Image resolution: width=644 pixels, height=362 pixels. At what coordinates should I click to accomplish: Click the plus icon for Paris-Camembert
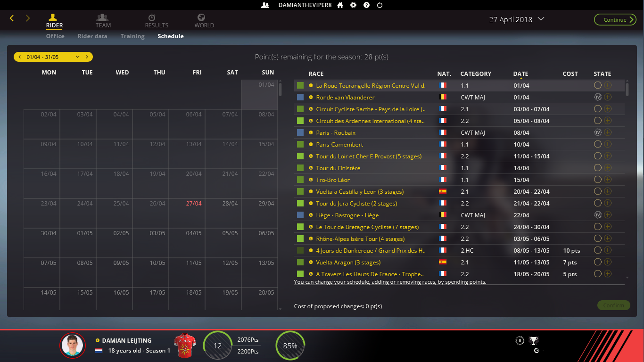(608, 144)
